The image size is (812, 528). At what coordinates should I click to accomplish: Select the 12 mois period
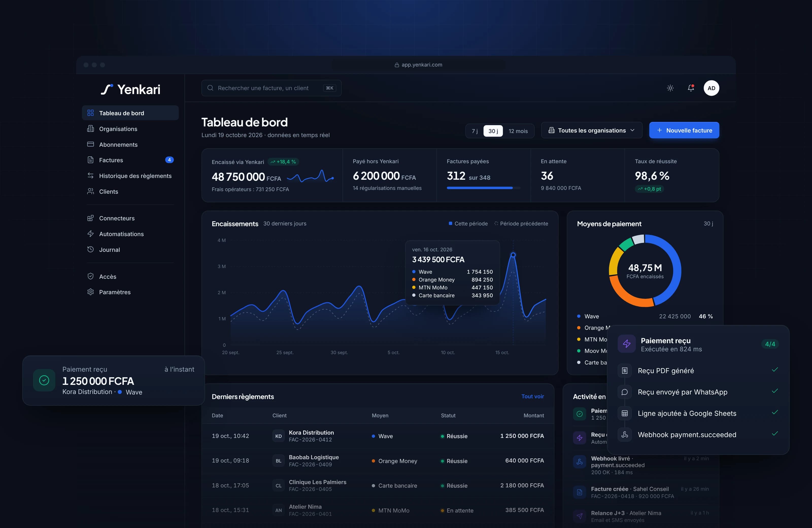pyautogui.click(x=518, y=131)
